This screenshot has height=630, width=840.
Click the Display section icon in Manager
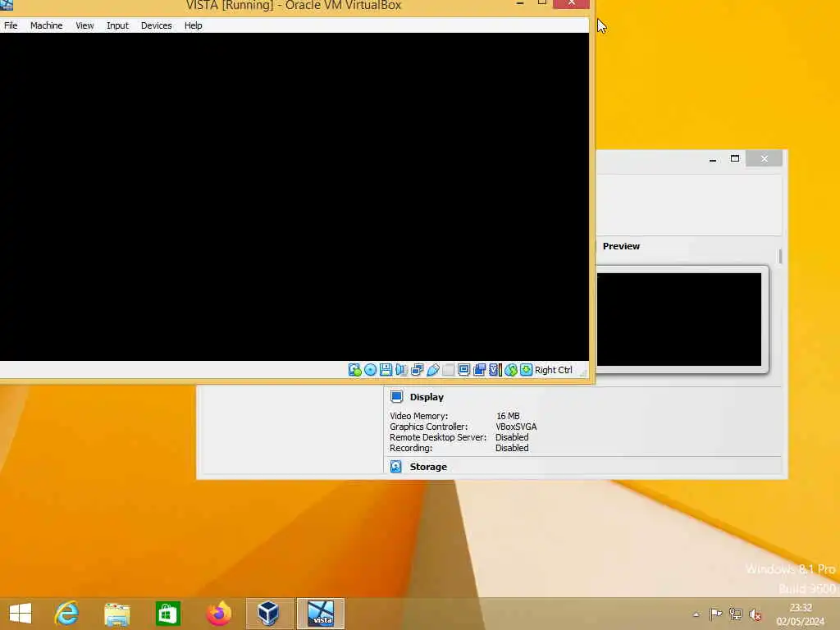pyautogui.click(x=396, y=397)
